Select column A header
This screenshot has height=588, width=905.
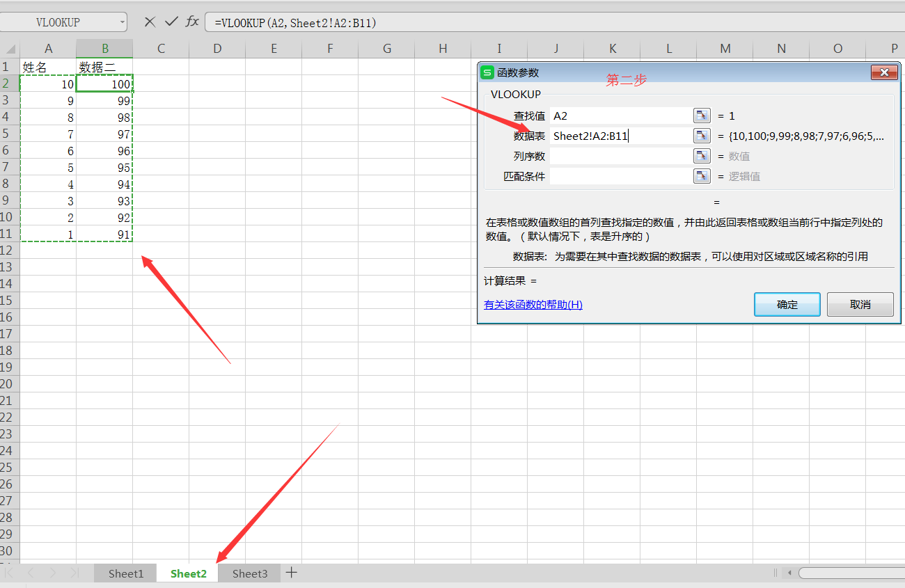coord(48,49)
